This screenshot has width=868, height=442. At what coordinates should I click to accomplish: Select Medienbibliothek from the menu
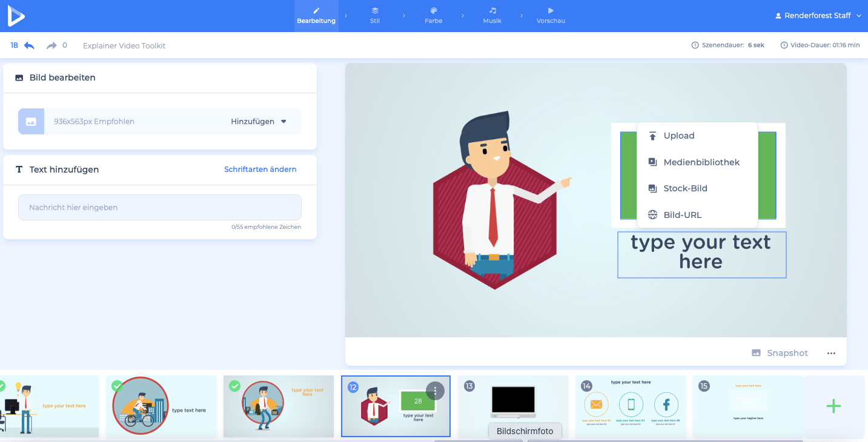click(701, 162)
